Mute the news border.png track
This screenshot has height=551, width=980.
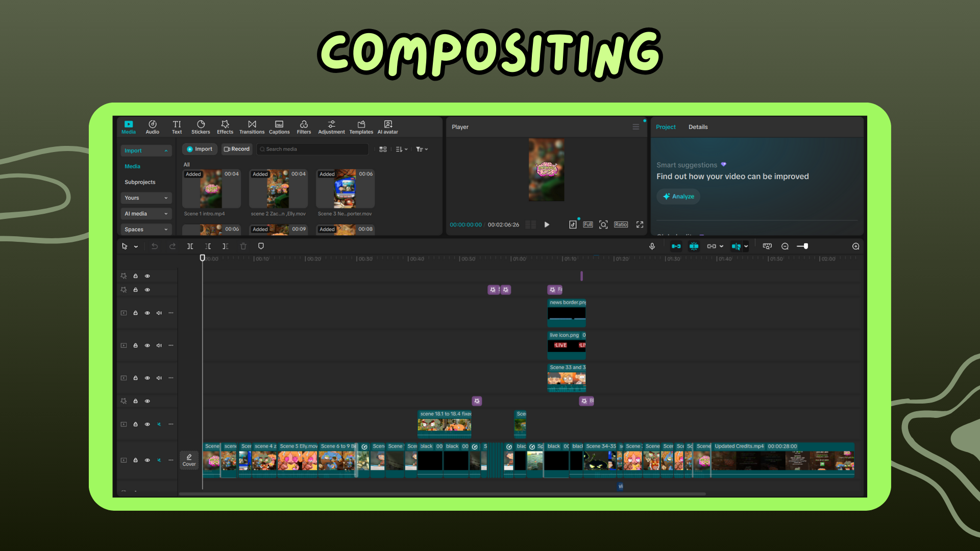[x=159, y=313]
